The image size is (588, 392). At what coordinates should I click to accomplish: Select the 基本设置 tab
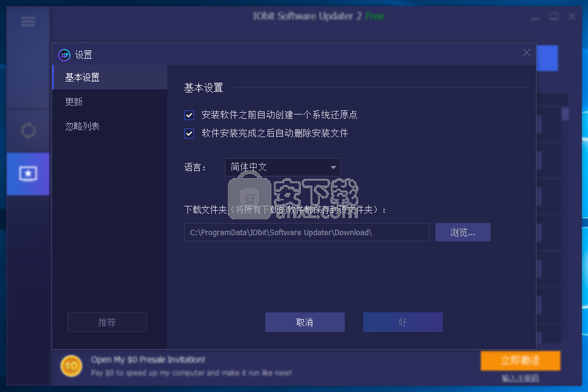(x=110, y=77)
